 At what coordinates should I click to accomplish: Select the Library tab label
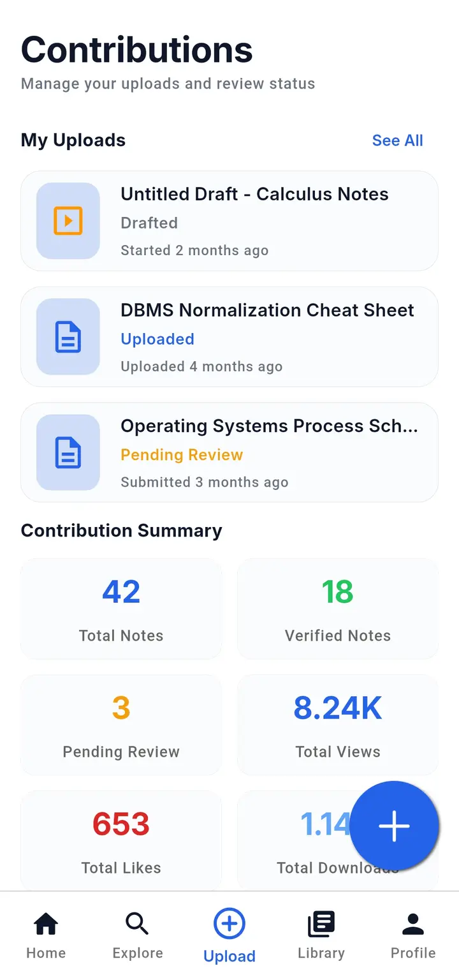point(321,953)
